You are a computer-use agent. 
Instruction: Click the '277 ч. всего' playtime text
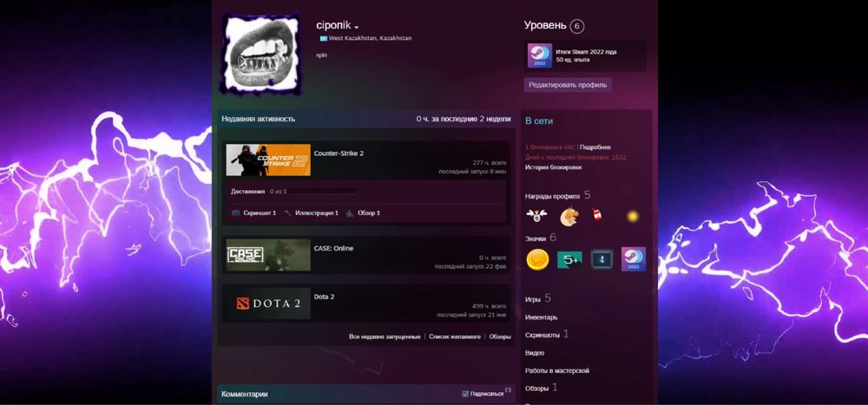489,163
